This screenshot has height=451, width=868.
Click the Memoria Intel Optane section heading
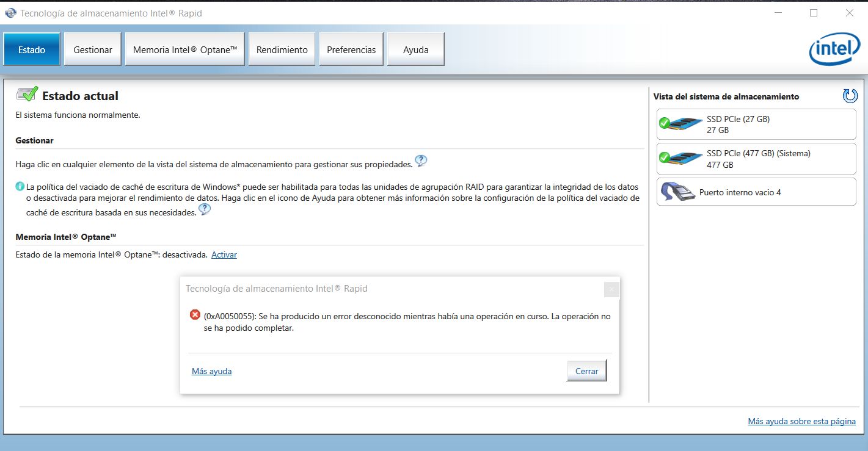point(66,237)
